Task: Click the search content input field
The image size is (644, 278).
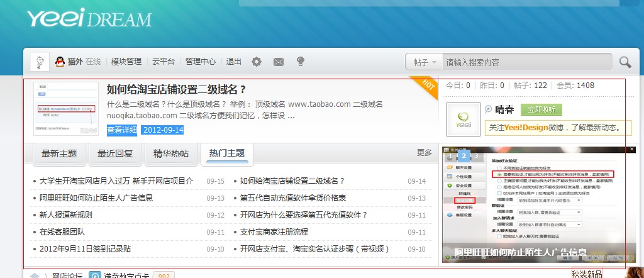Action: 527,62
